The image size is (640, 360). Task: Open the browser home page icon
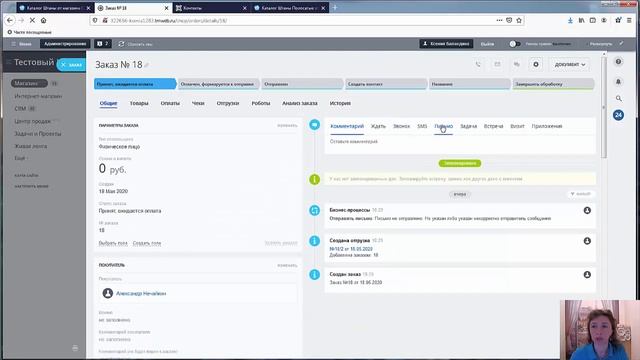43,20
